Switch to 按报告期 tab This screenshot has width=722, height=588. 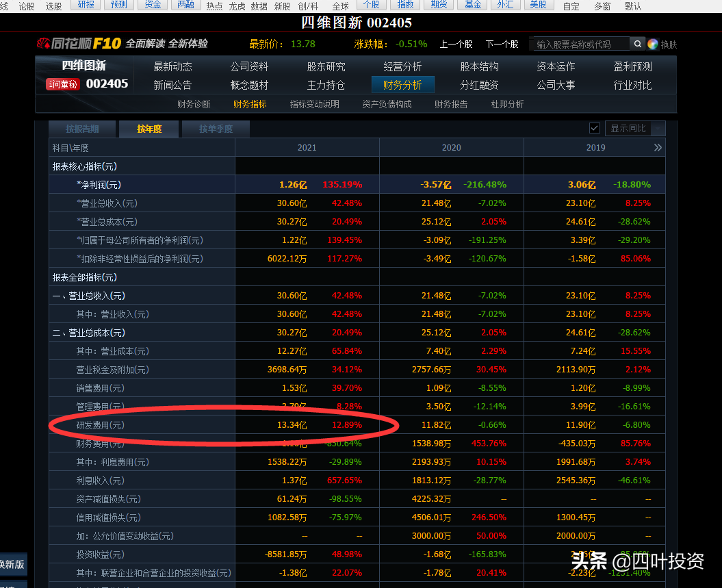(82, 129)
